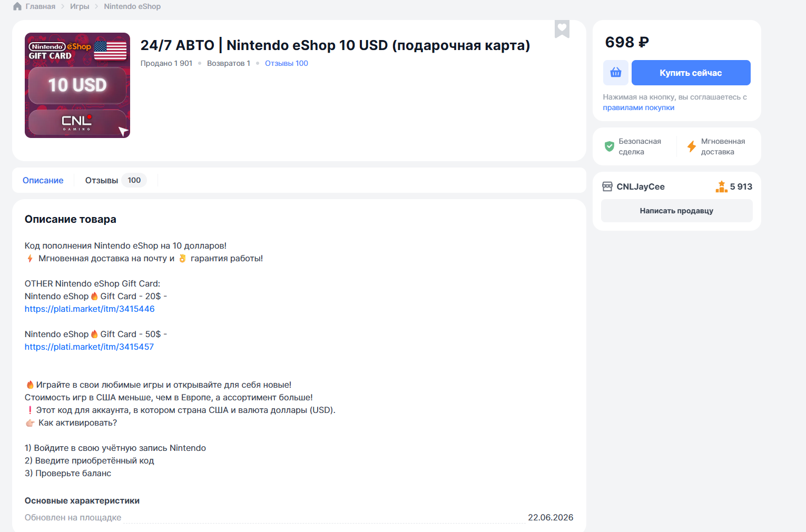
Task: Buy now with the Купить сейчас button
Action: [x=691, y=73]
